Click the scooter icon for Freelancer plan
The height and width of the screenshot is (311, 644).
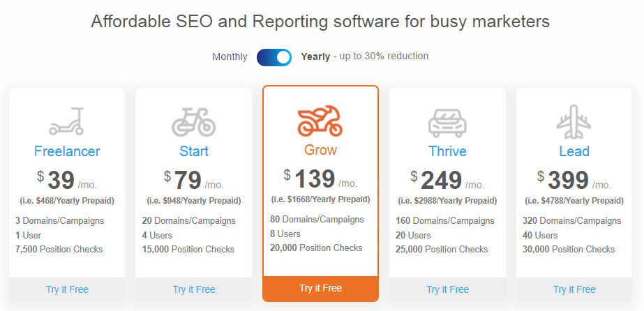tap(66, 121)
